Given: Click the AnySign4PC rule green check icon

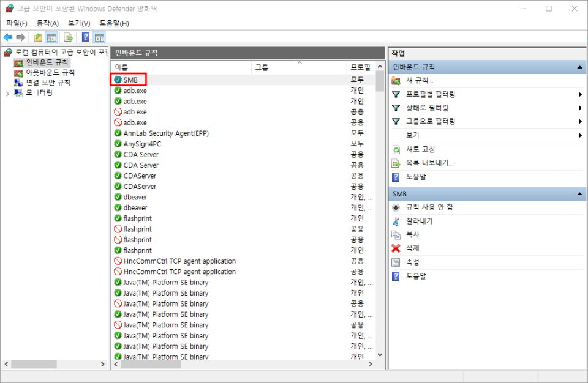Looking at the screenshot, I should 118,144.
